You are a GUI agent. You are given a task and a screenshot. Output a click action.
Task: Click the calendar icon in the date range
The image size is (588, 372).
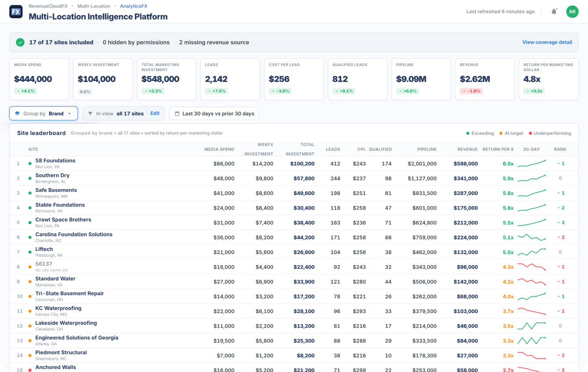click(x=177, y=113)
